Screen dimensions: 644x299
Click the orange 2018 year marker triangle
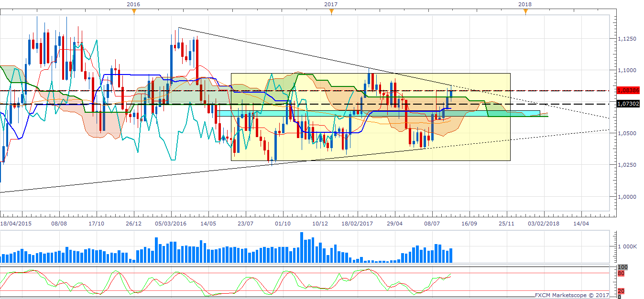click(x=525, y=11)
